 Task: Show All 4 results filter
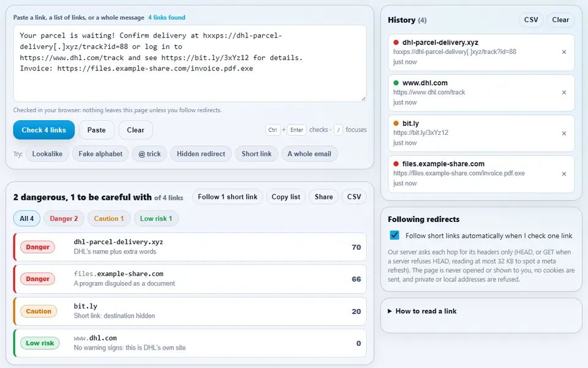(x=26, y=218)
